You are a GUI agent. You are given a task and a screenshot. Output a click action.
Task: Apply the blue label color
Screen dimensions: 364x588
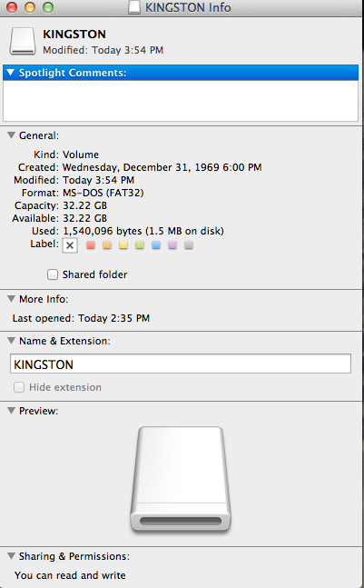[x=156, y=244]
